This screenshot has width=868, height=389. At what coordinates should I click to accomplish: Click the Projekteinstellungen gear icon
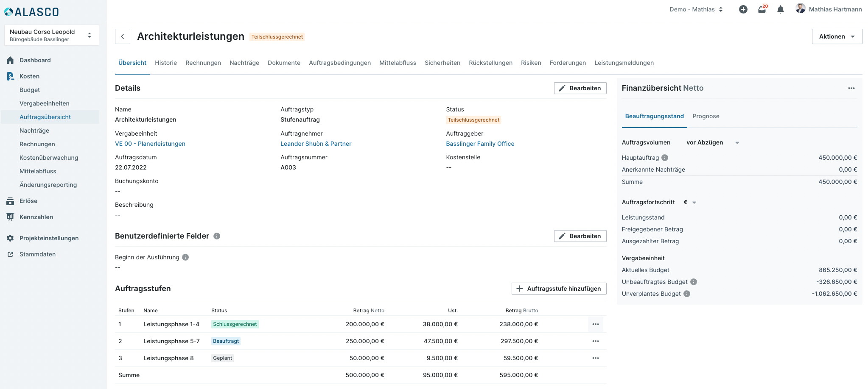(x=11, y=238)
